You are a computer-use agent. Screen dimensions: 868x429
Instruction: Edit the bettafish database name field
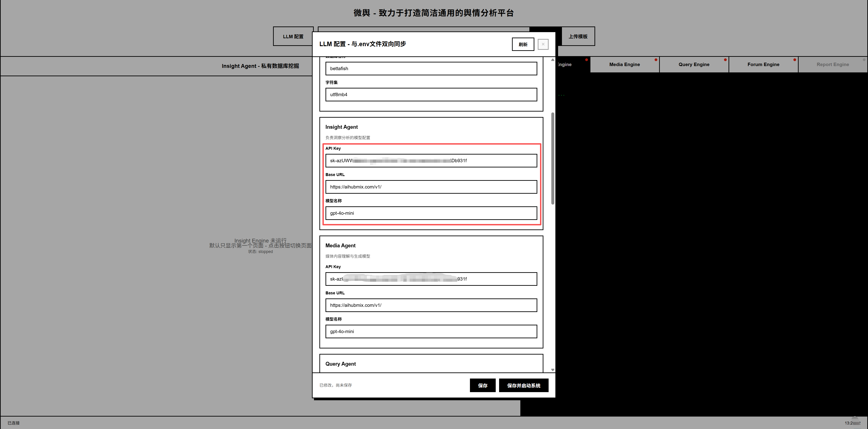(431, 69)
